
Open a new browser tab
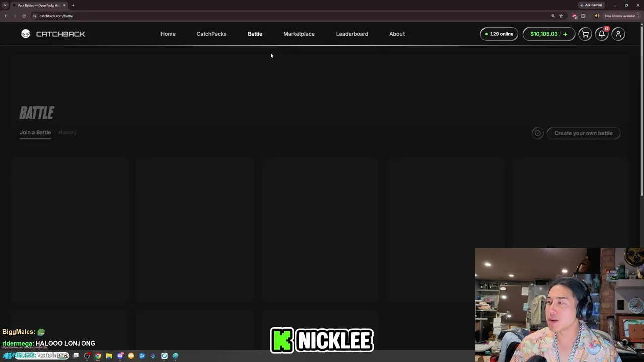click(73, 5)
